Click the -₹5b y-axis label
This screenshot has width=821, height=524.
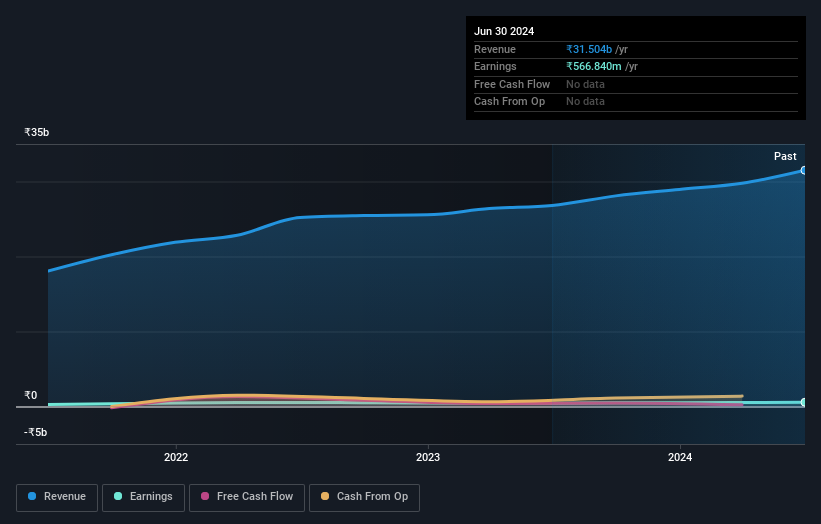[x=36, y=432]
